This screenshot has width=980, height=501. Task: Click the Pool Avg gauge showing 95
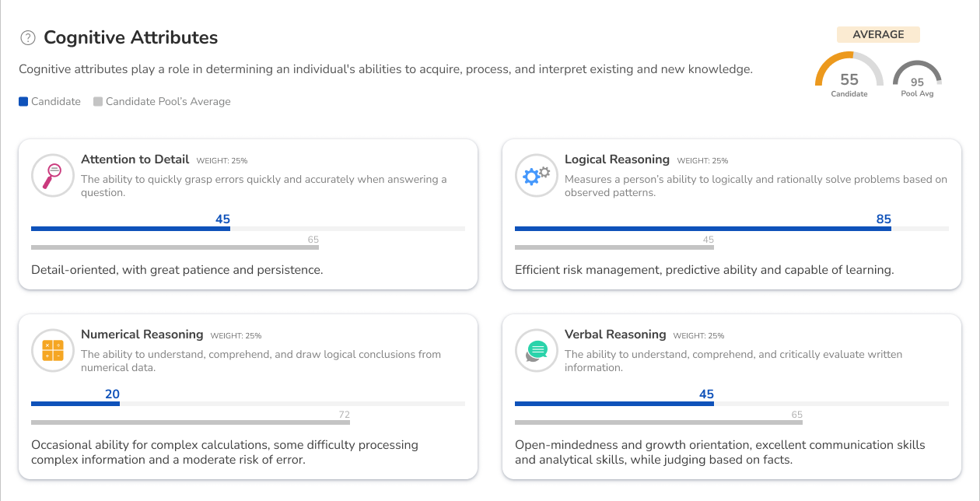click(917, 77)
